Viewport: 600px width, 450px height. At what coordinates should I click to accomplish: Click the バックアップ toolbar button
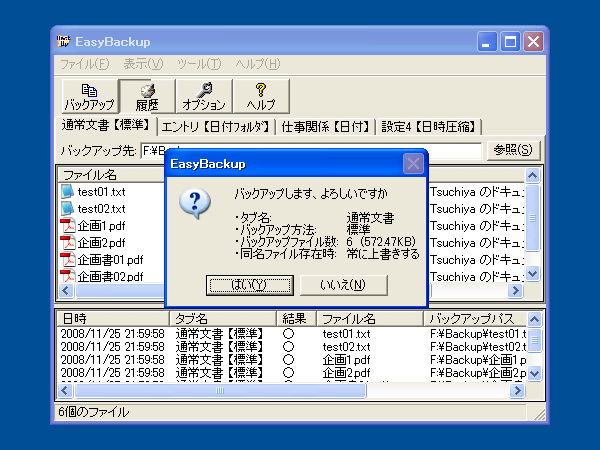90,96
